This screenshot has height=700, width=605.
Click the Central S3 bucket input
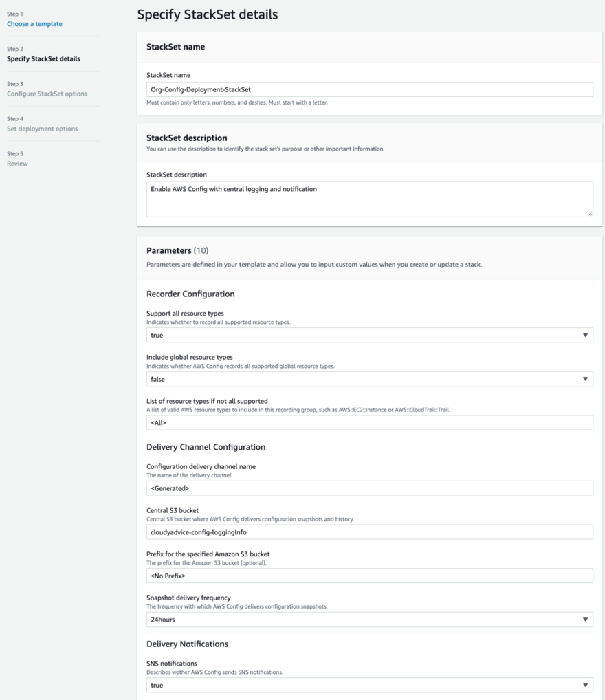pos(369,532)
